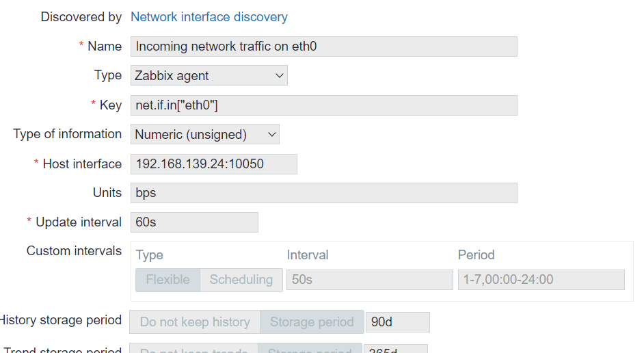Select Do not keep trends option
644x353 pixels.
pyautogui.click(x=194, y=349)
